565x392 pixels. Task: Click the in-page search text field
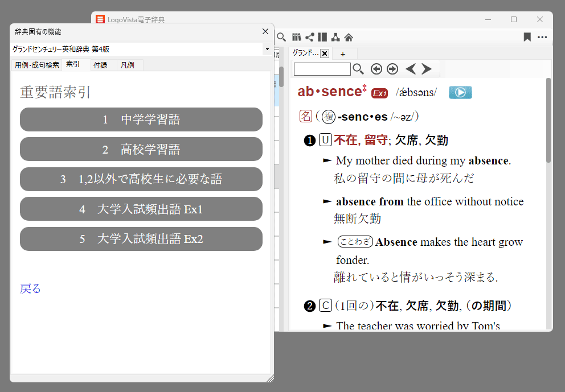(x=322, y=69)
